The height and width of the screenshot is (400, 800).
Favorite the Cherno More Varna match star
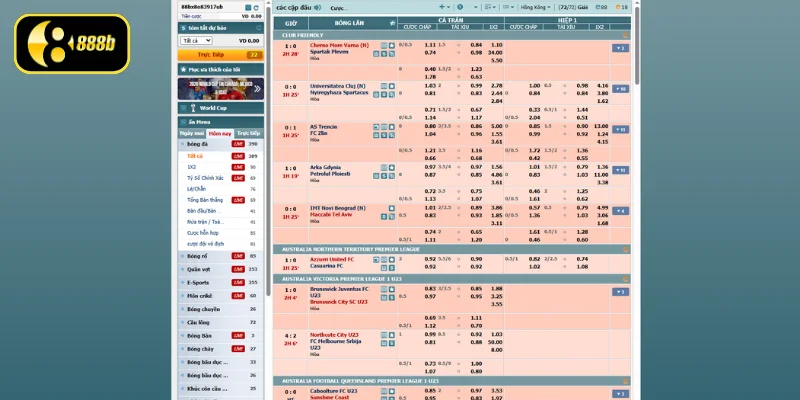(392, 45)
